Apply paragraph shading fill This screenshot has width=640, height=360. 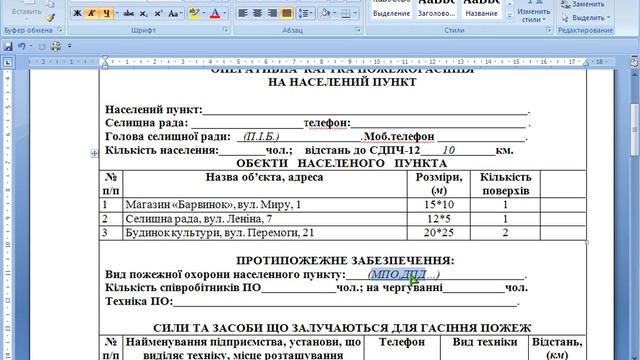[x=325, y=13]
